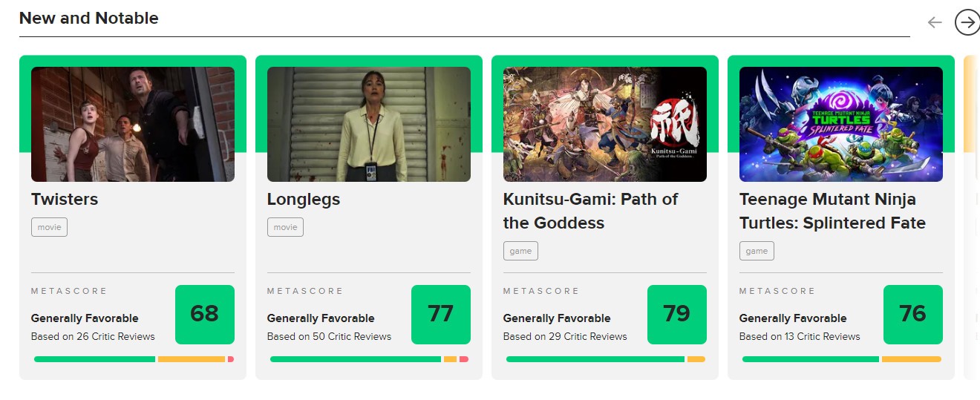Click the Longlegs metascore 77 badge
This screenshot has width=980, height=400.
[x=441, y=314]
